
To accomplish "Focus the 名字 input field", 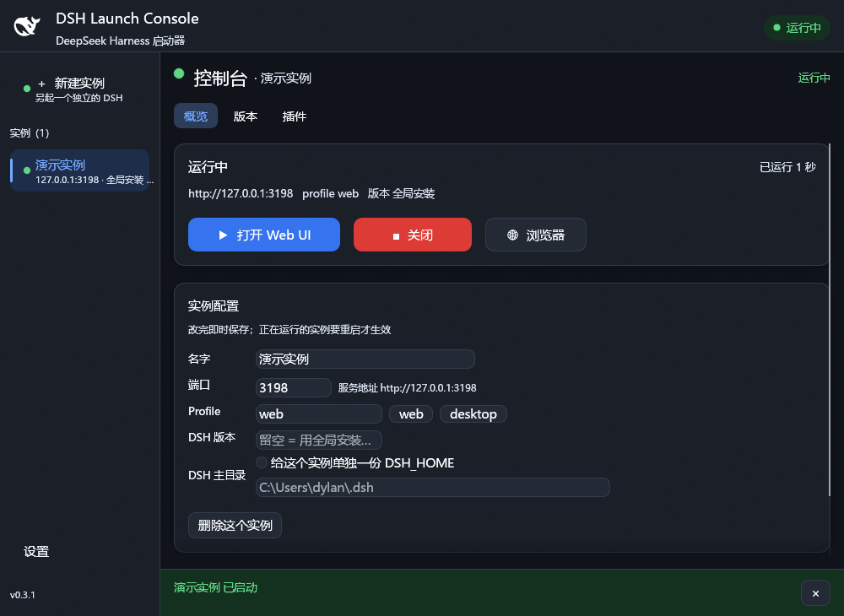I will pyautogui.click(x=365, y=359).
